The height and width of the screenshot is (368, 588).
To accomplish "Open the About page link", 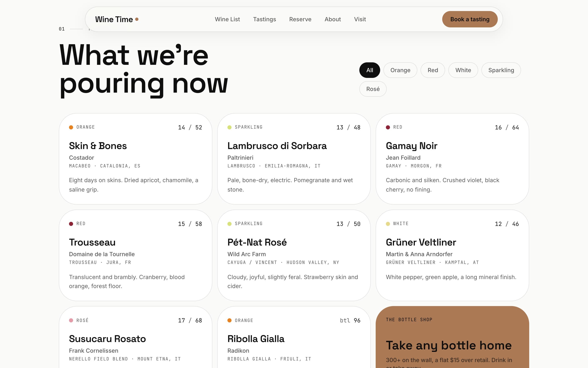I will tap(333, 19).
